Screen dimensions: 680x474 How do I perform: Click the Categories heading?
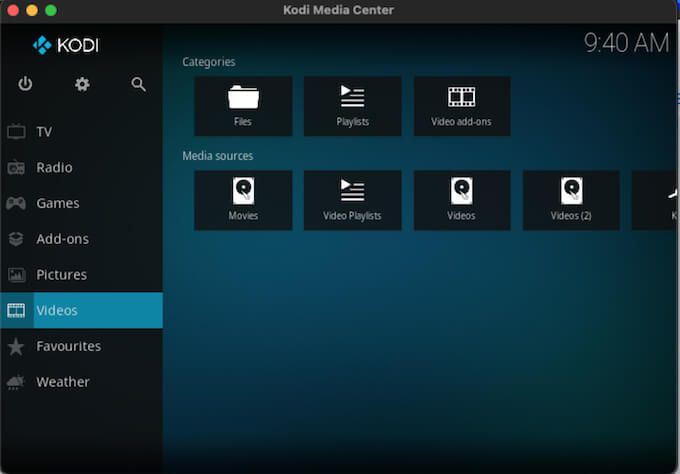[209, 62]
